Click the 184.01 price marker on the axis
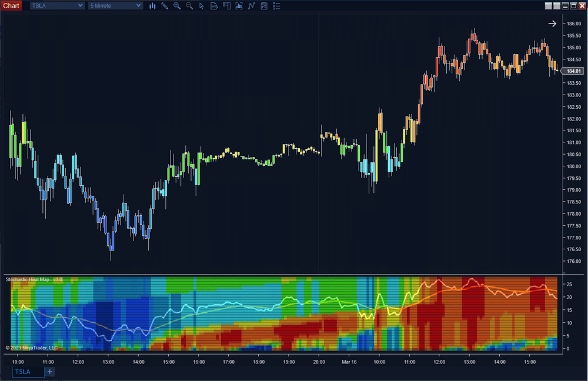 pyautogui.click(x=571, y=71)
